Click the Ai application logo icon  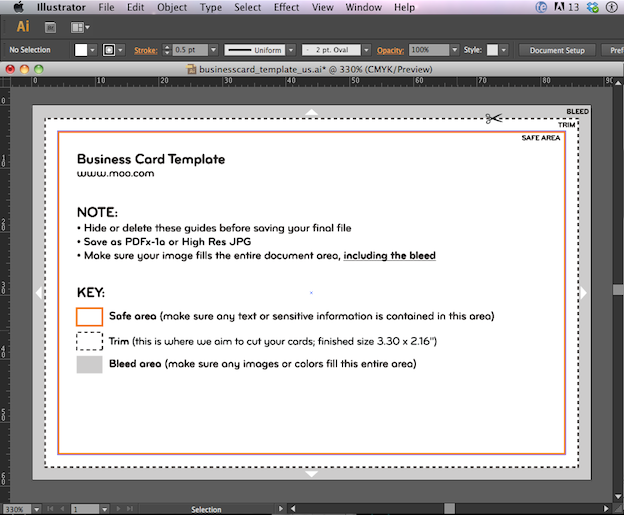(x=23, y=27)
